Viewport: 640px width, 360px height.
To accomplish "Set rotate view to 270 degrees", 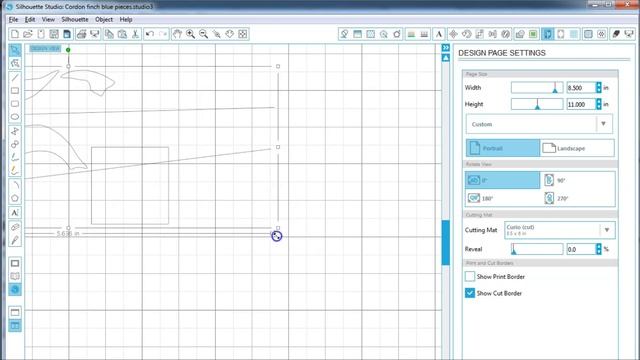I will (x=578, y=198).
